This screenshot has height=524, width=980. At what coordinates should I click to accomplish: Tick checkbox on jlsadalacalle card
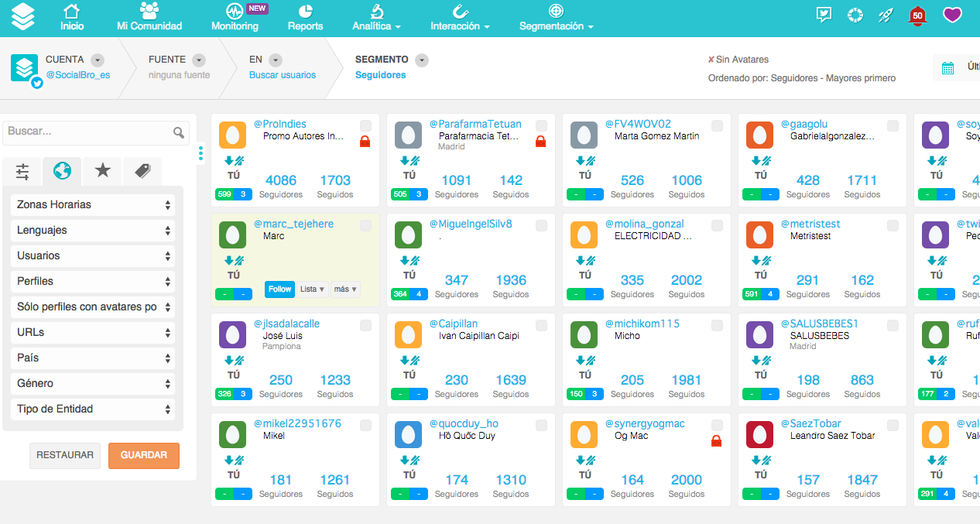(365, 325)
